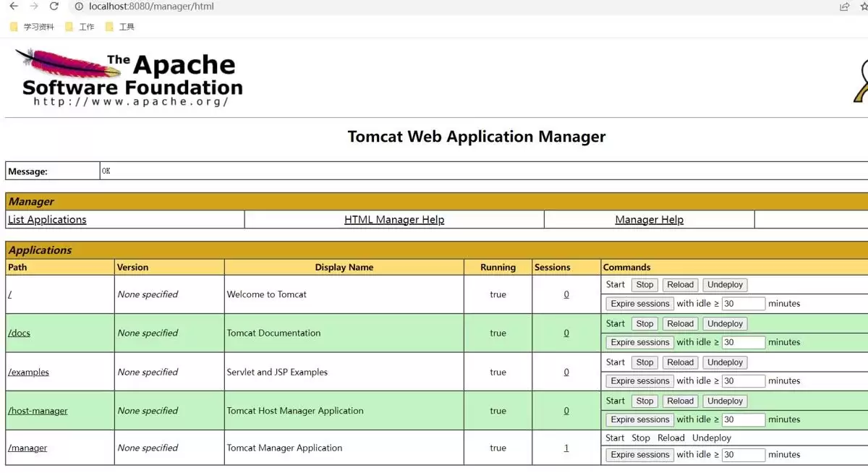Stop the /examples application
The height and width of the screenshot is (473, 868).
[x=644, y=362]
